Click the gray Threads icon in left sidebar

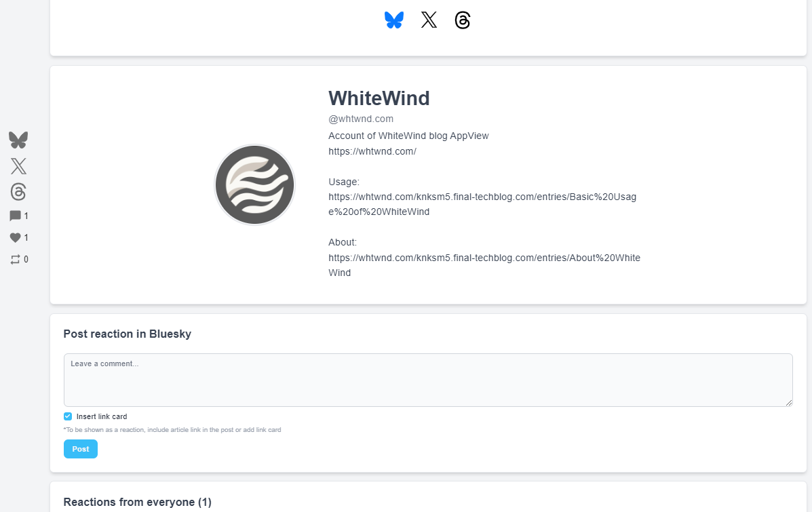pos(18,191)
